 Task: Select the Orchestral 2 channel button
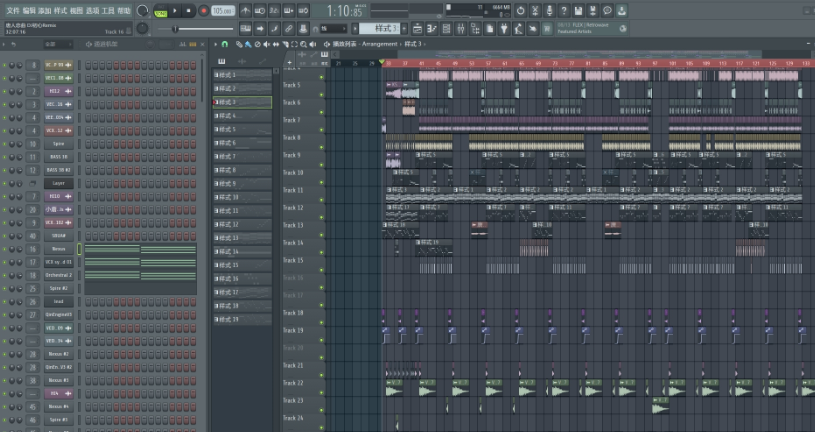tap(58, 275)
